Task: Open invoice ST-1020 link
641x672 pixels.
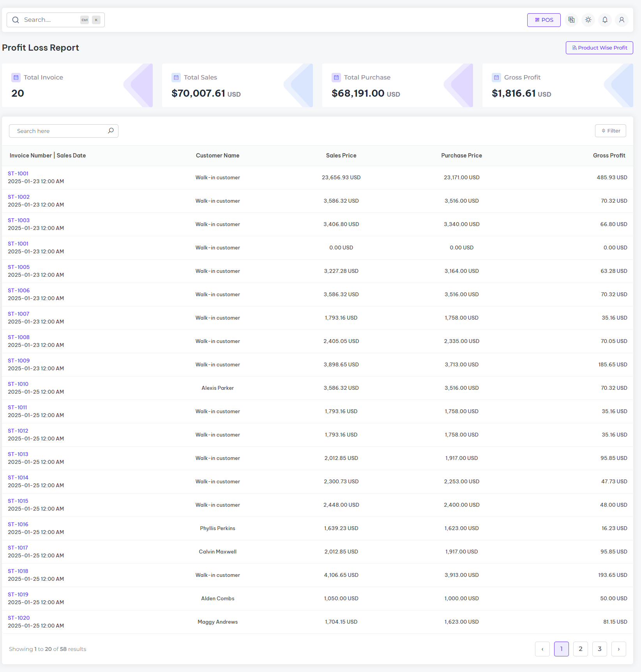Action: pyautogui.click(x=19, y=618)
